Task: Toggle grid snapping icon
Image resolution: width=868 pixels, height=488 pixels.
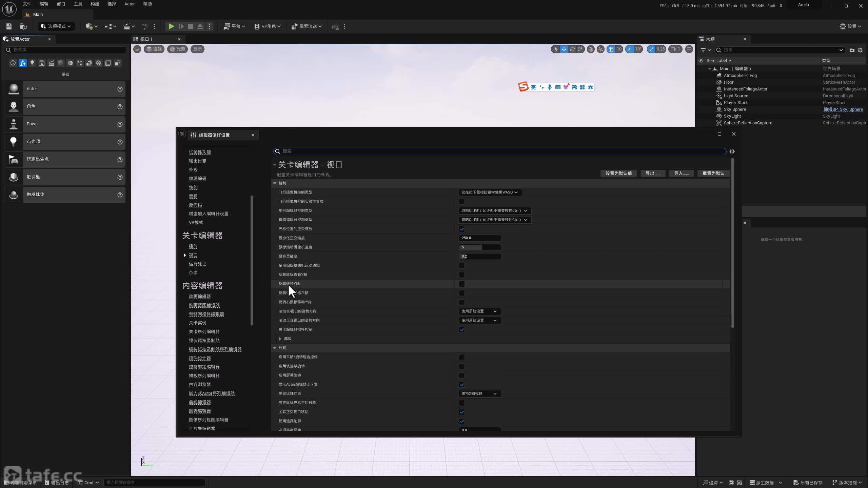Action: (611, 49)
